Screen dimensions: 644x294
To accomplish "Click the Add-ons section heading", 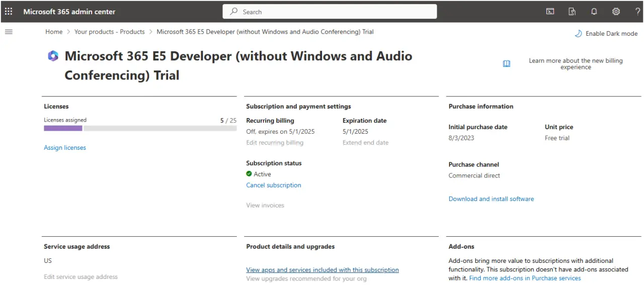I will coord(461,247).
